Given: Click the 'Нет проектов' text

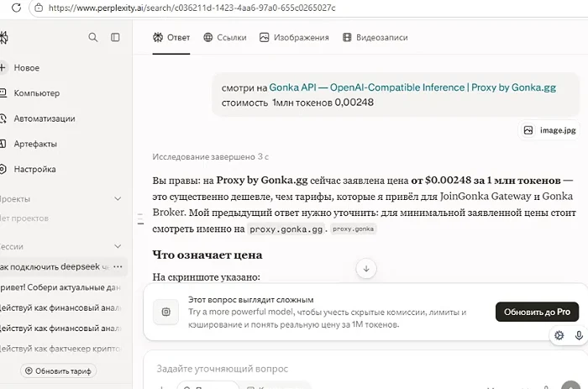Looking at the screenshot, I should pos(24,218).
